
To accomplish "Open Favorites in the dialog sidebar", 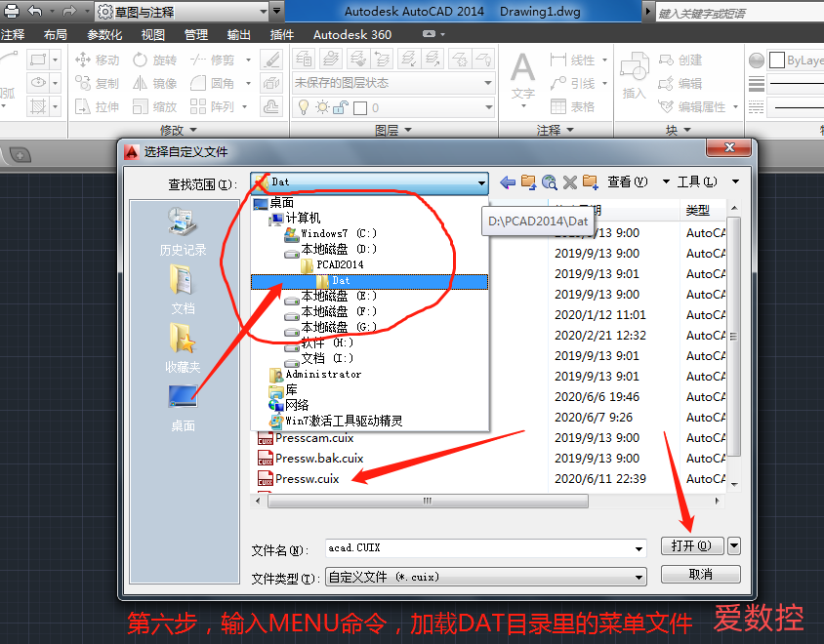I will (183, 347).
